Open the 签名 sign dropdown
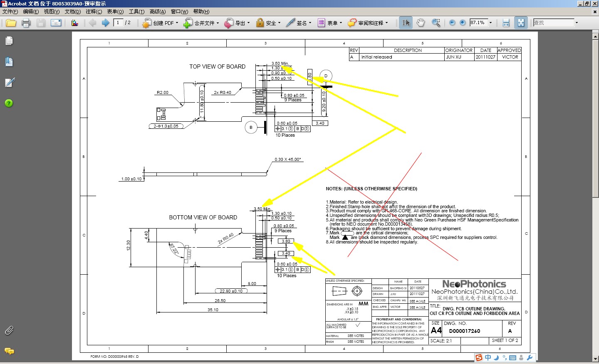Image resolution: width=599 pixels, height=364 pixels. coord(299,23)
